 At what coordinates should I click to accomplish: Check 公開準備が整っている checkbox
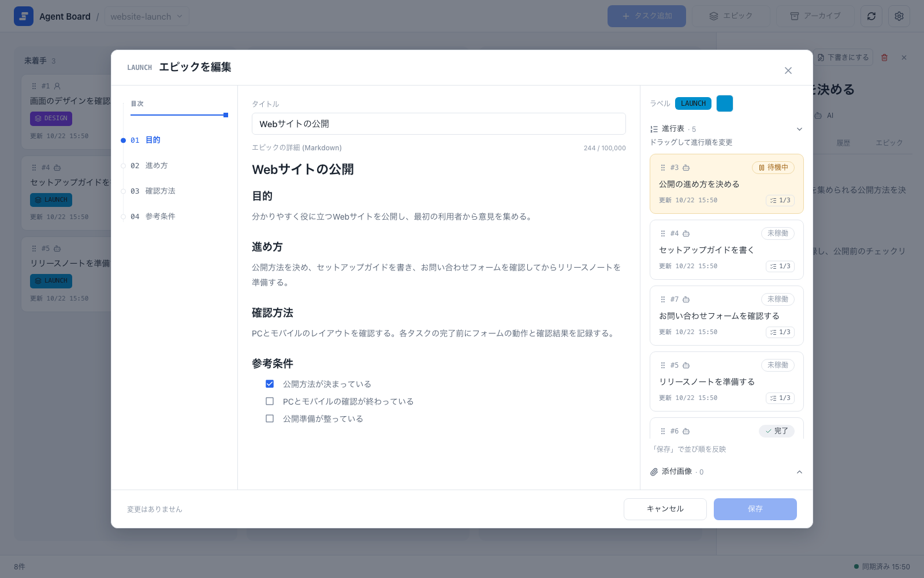(x=270, y=418)
